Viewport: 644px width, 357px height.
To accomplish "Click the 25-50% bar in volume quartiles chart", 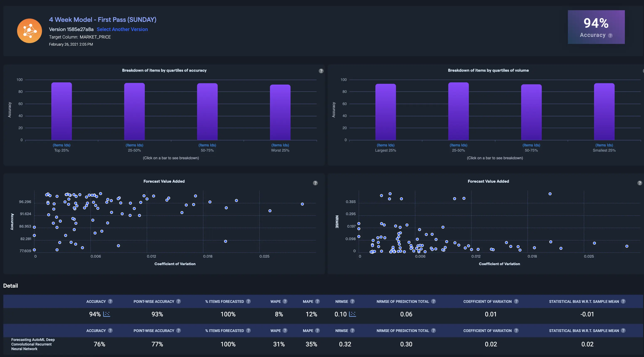I will [x=458, y=111].
